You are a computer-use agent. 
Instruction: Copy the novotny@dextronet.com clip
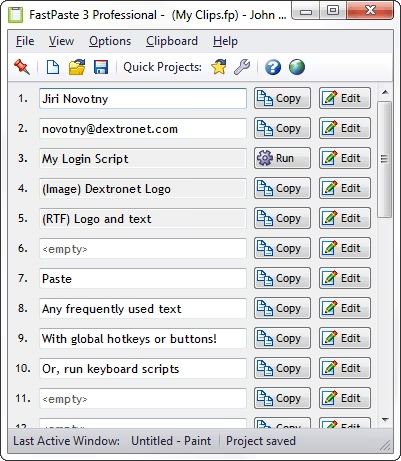tap(282, 128)
